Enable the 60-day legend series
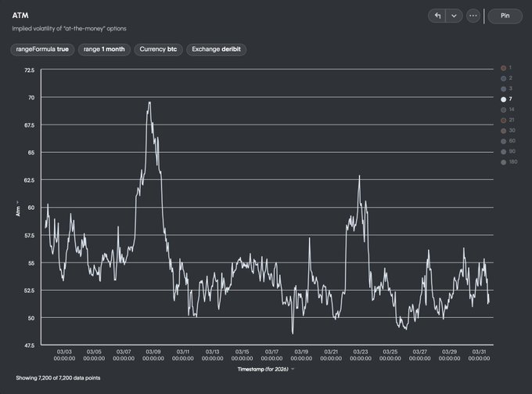This screenshot has width=532, height=394. (507, 141)
